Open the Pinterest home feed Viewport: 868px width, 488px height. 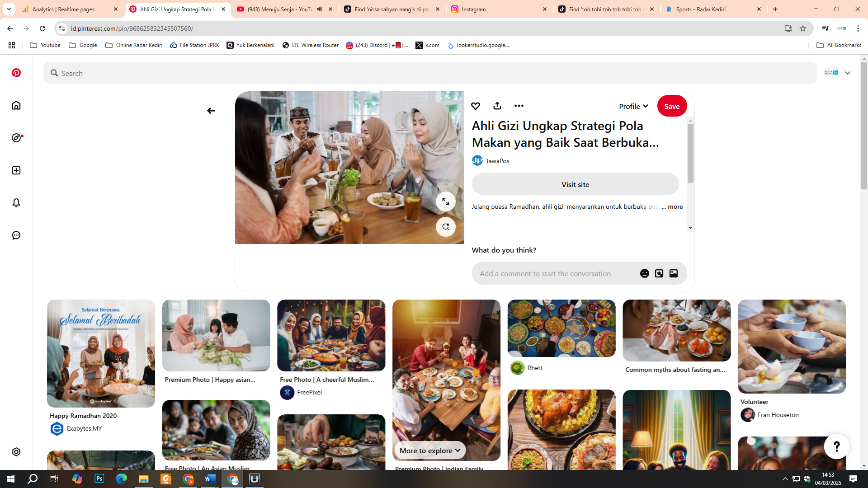click(x=16, y=105)
